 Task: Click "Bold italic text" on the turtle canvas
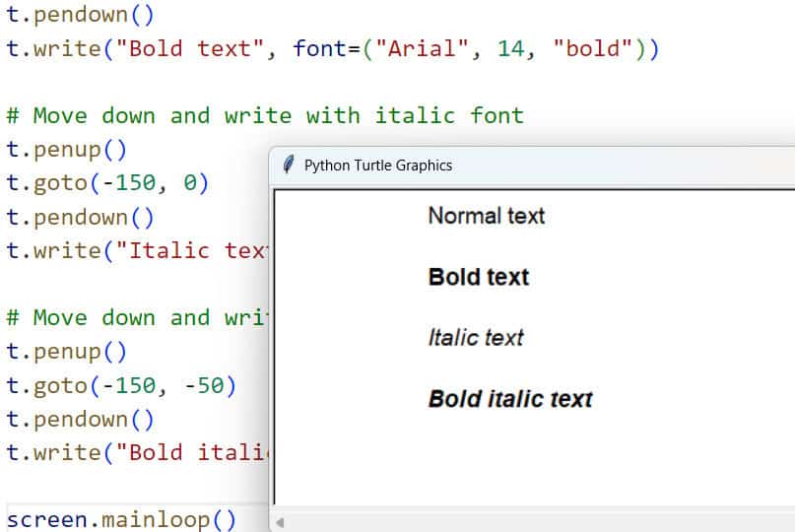[510, 399]
